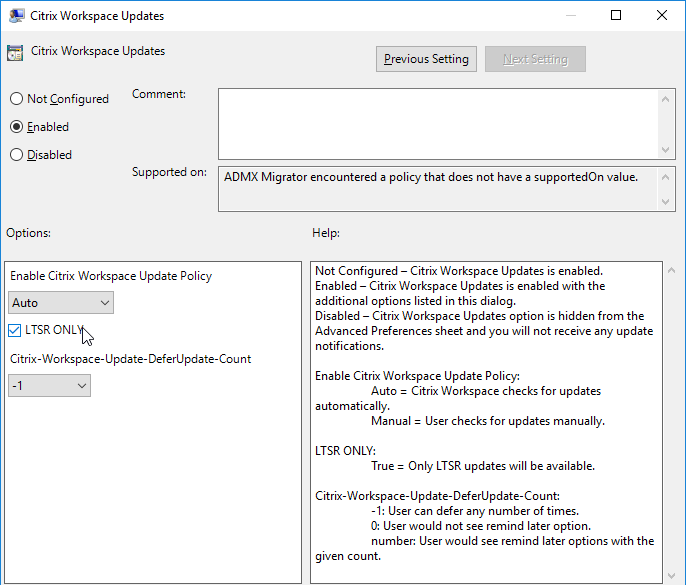Screen dimensions: 686x585
Task: Click help line 'Manual = User checks for updates manually.'
Action: [x=488, y=421]
